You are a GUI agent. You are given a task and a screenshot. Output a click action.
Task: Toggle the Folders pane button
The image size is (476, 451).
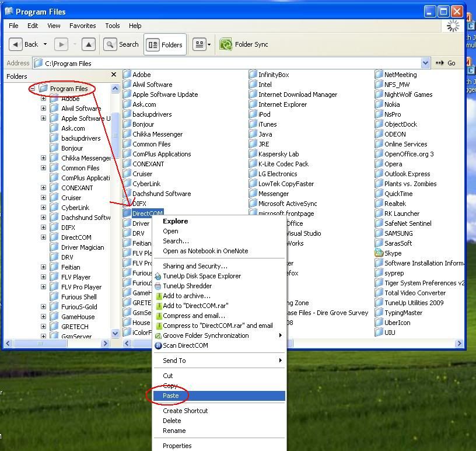point(165,44)
